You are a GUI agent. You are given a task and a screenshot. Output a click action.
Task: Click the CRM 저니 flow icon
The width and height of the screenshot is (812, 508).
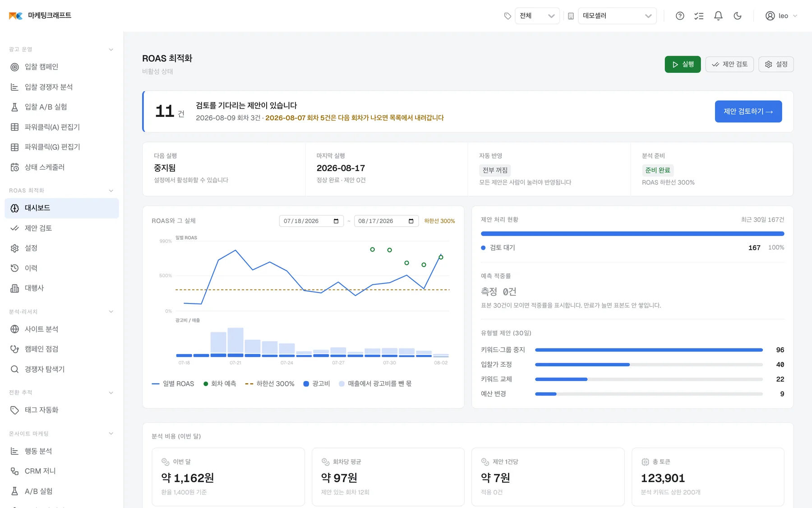[15, 471]
